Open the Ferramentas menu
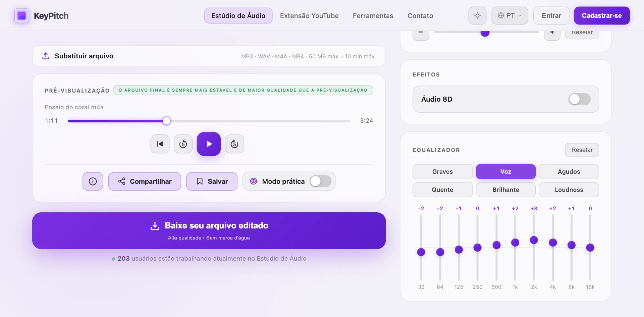This screenshot has width=644, height=317. pyautogui.click(x=373, y=16)
